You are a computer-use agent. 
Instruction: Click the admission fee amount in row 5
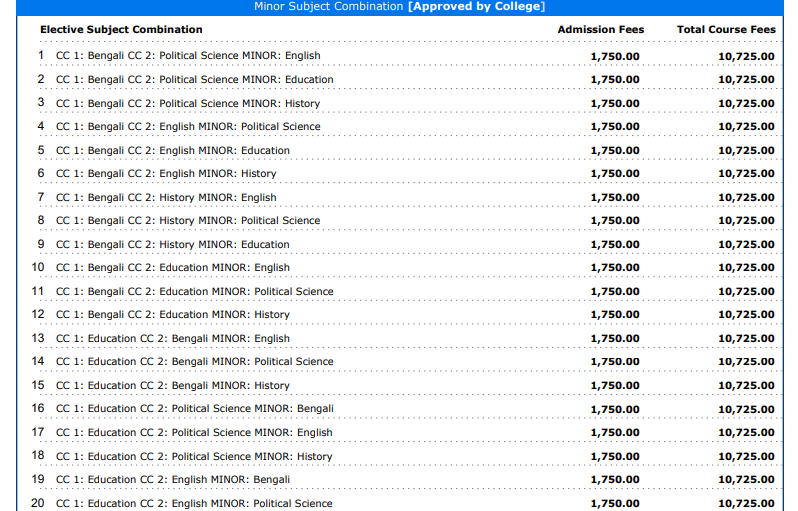(x=615, y=151)
